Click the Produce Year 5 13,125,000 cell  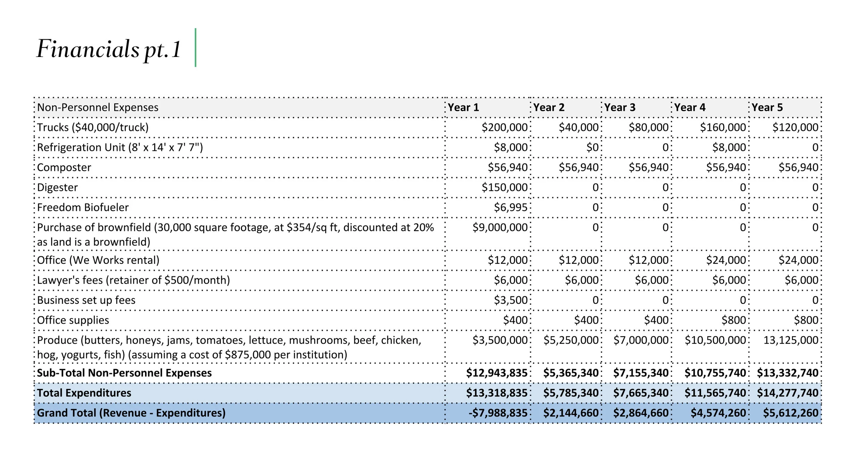791,340
